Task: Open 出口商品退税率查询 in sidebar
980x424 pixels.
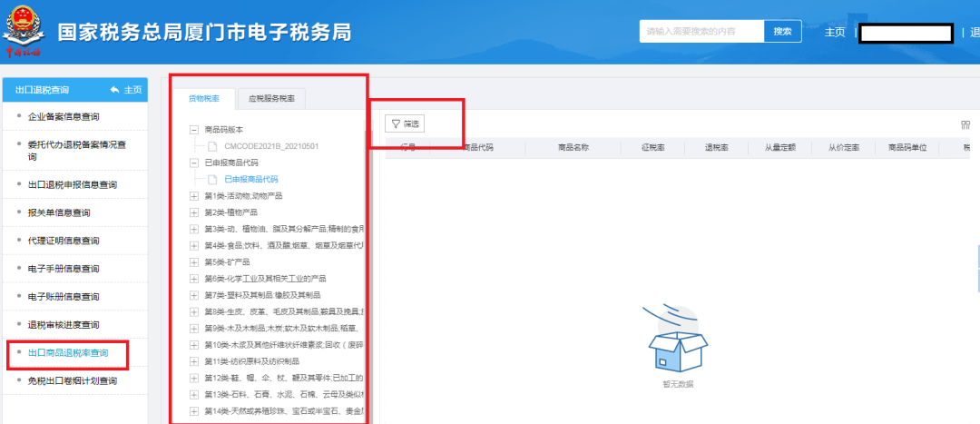Action: point(68,352)
